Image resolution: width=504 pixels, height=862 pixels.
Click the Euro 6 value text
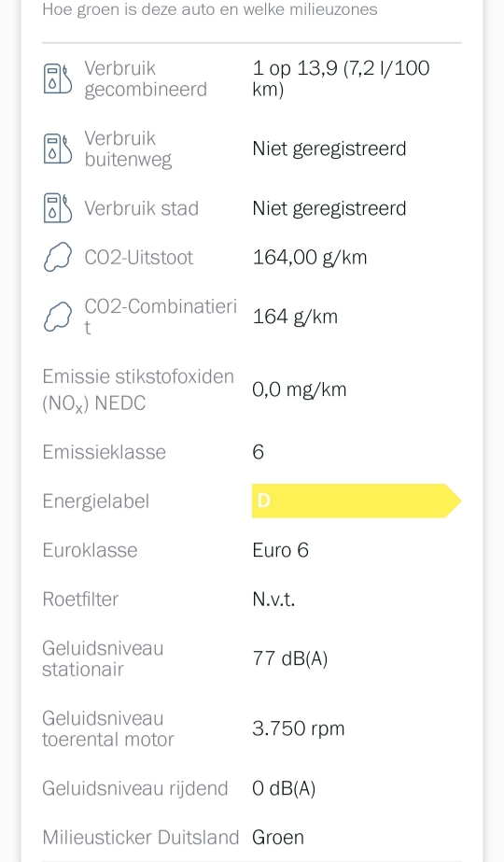280,550
